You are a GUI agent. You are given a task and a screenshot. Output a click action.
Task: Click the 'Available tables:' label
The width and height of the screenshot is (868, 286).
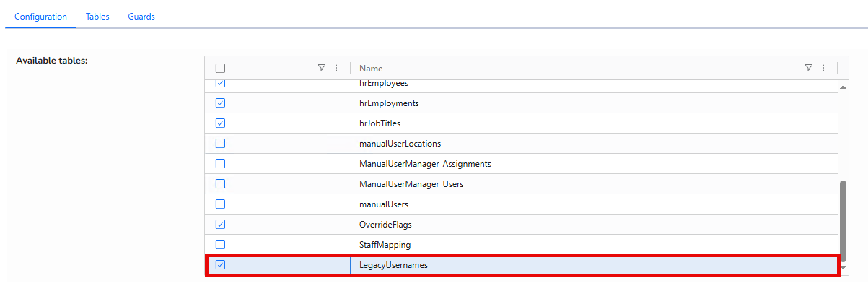52,60
